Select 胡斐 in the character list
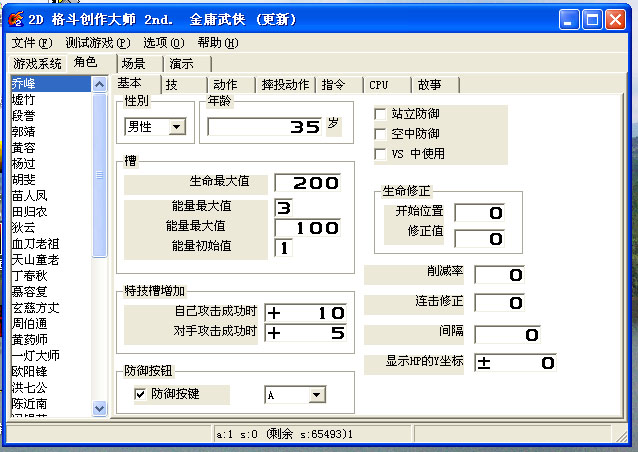The height and width of the screenshot is (452, 638). [x=50, y=179]
